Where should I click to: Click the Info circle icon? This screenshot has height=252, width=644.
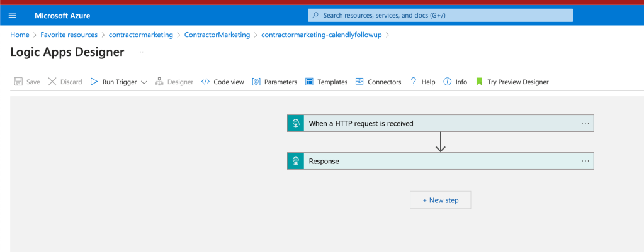tap(447, 82)
